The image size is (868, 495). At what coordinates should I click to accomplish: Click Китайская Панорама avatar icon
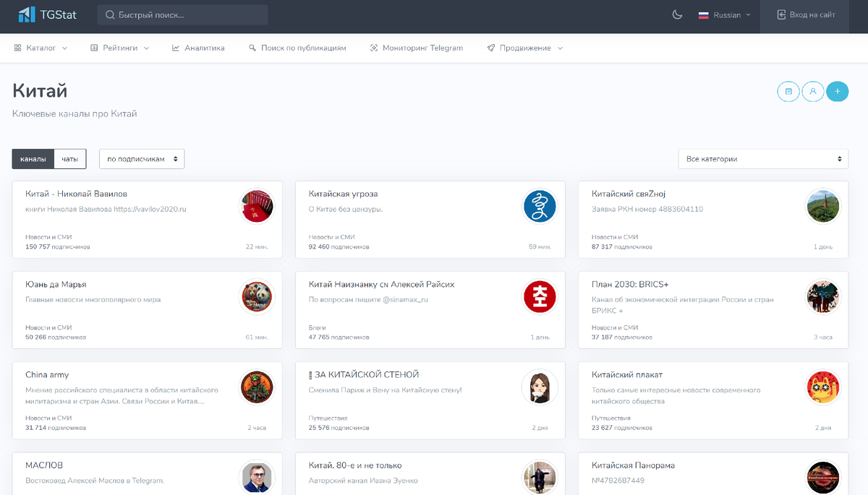pos(823,478)
